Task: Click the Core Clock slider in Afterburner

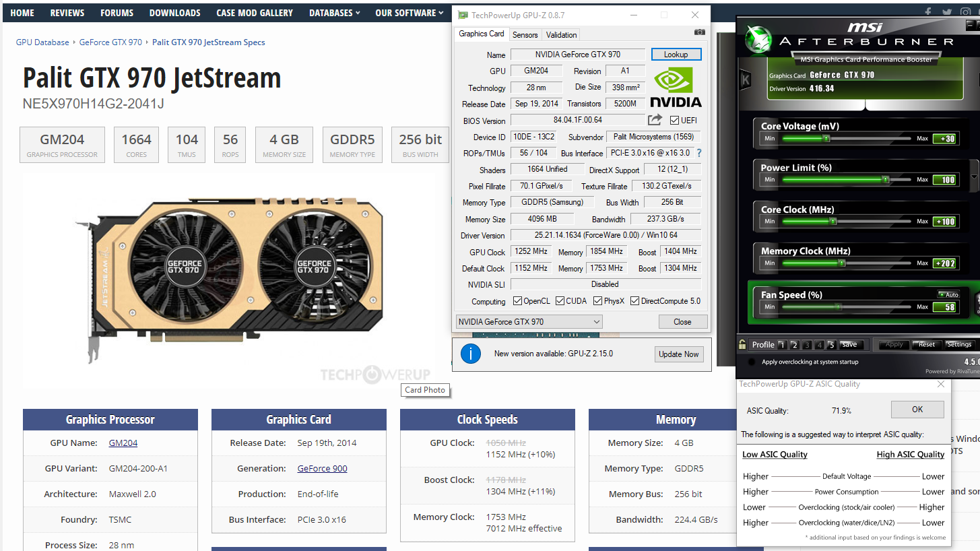Action: (845, 222)
